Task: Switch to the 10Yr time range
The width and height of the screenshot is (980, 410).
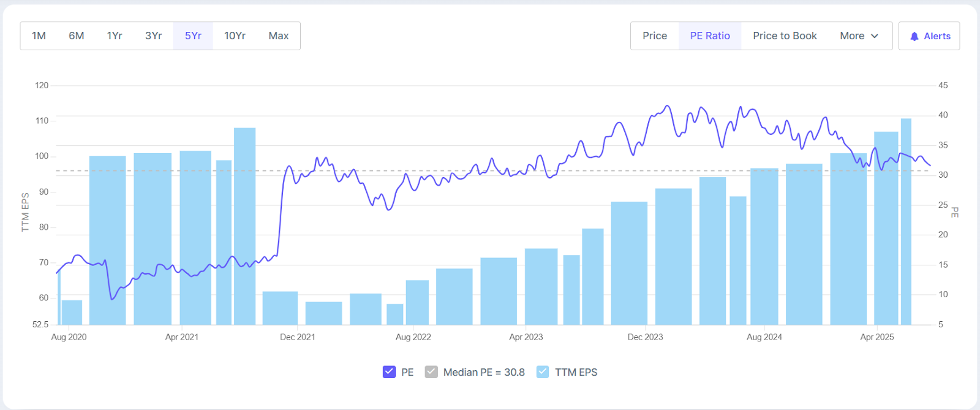Action: point(235,36)
